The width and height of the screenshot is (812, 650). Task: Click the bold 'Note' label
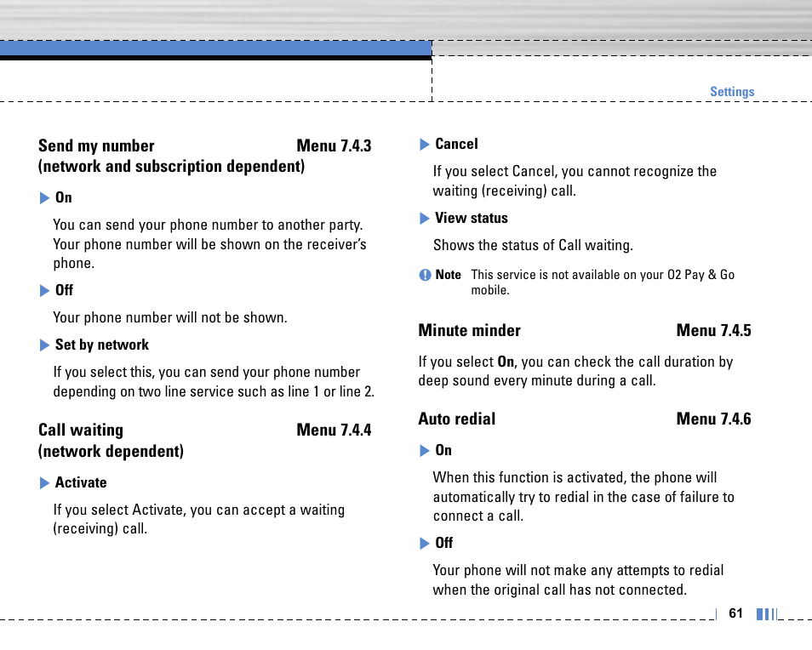[448, 275]
